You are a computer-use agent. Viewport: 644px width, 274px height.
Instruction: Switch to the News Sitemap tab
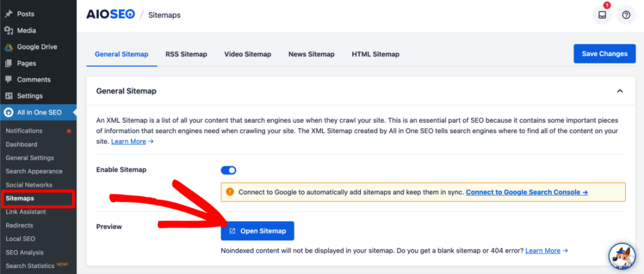click(x=311, y=54)
